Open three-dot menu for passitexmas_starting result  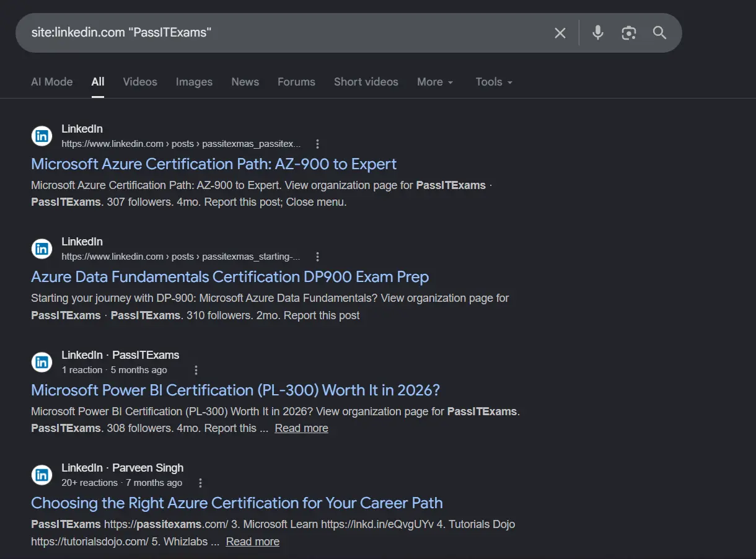coord(317,257)
